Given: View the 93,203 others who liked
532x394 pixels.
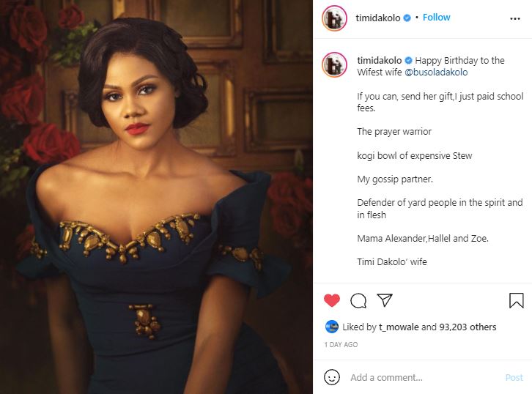Looking at the screenshot, I should click(x=467, y=327).
